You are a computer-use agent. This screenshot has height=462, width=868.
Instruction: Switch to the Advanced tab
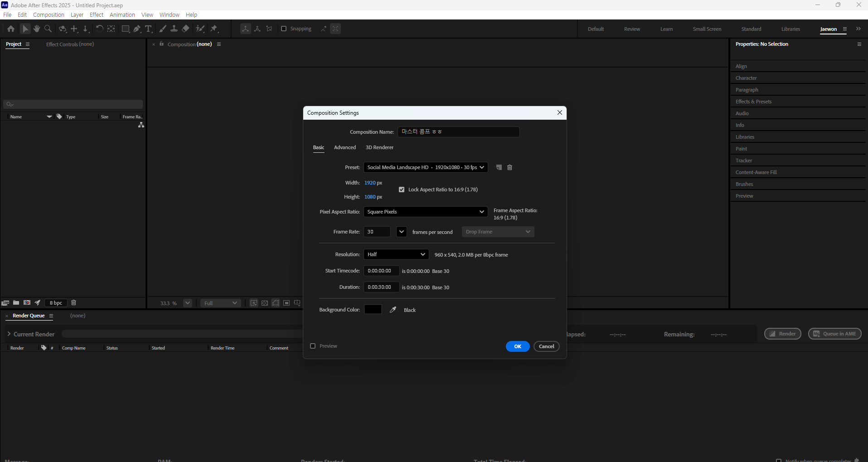[x=345, y=147]
